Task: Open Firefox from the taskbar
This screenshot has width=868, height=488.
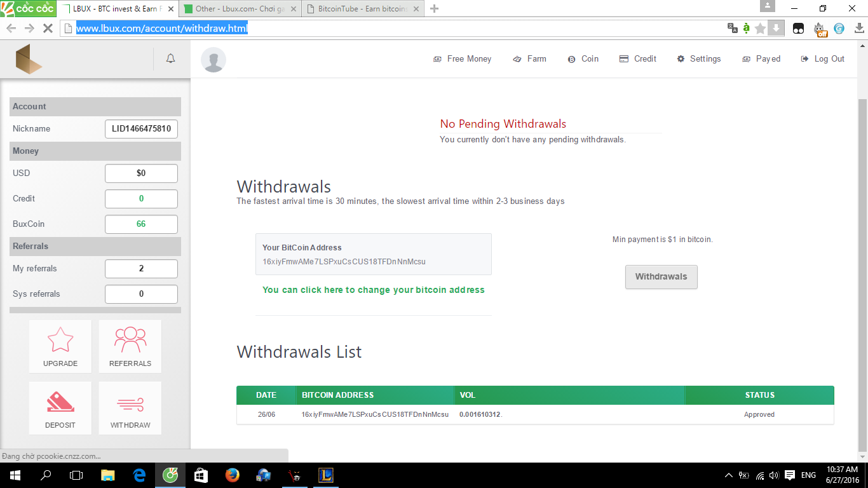Action: coord(233,475)
